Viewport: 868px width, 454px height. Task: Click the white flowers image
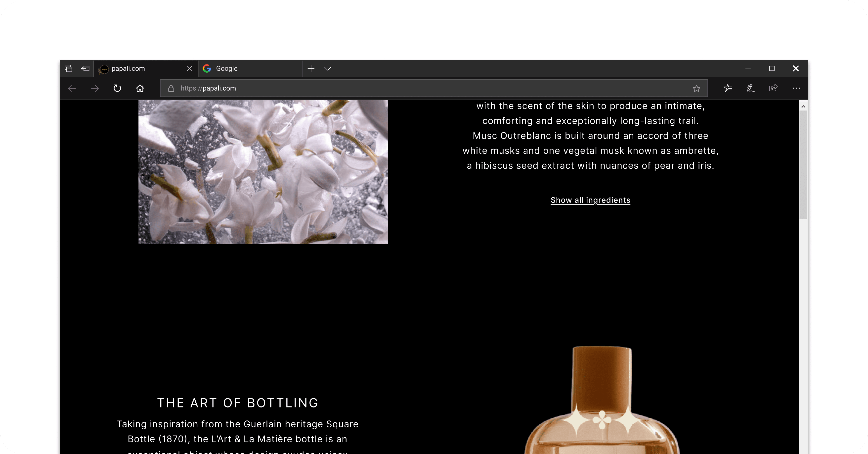click(x=263, y=172)
